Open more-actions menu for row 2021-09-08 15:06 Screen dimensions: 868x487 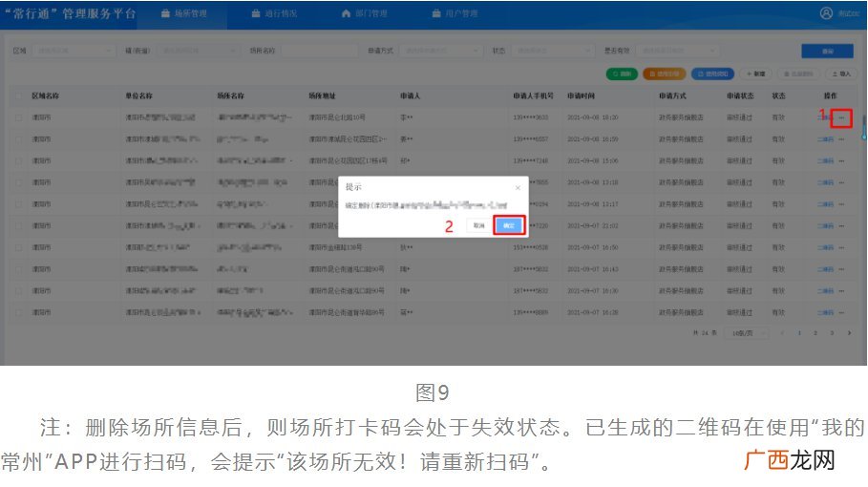click(x=841, y=161)
